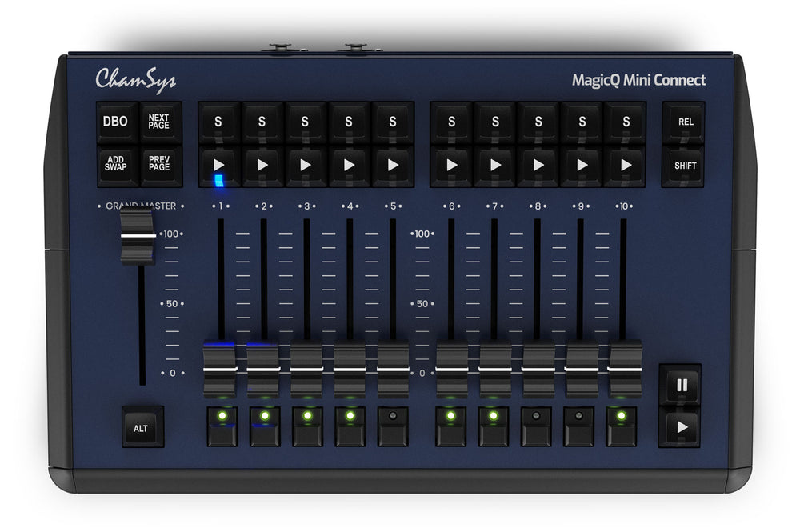This screenshot has height=532, width=800.
Task: Toggle the lit flash button under fader 2
Action: pyautogui.click(x=265, y=426)
